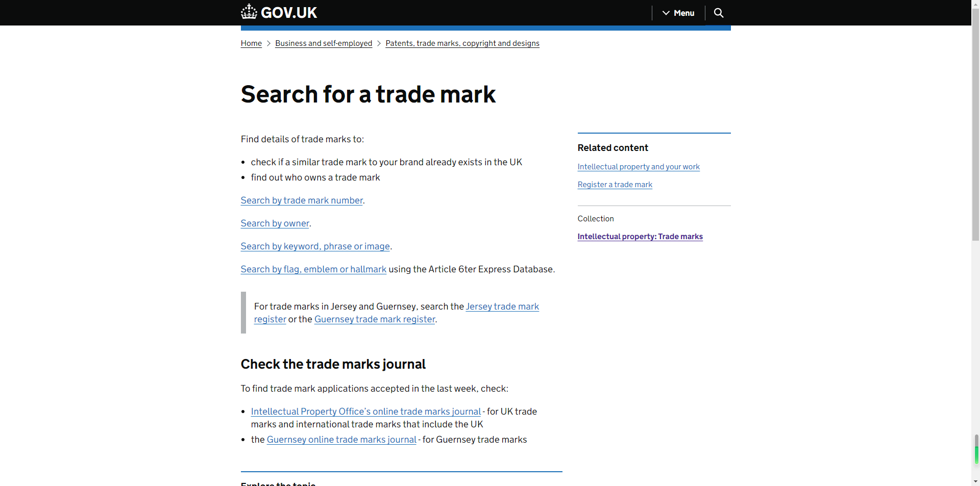Click the page vertical scrollbar thumb
Screen dimensions: 980x486
[976, 123]
